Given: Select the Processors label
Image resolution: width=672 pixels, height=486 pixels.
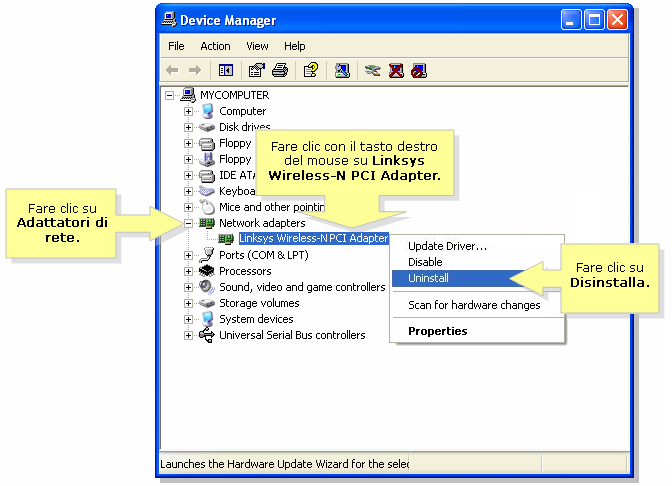Looking at the screenshot, I should click(x=245, y=271).
